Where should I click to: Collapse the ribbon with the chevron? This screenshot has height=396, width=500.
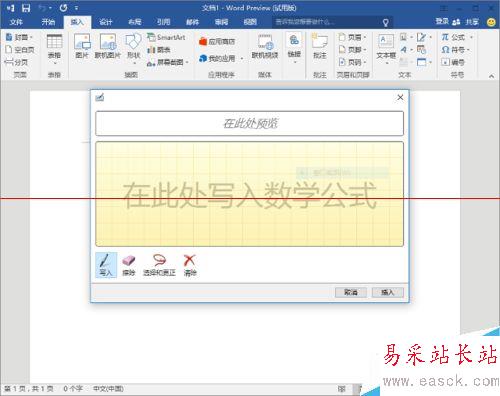pos(491,76)
